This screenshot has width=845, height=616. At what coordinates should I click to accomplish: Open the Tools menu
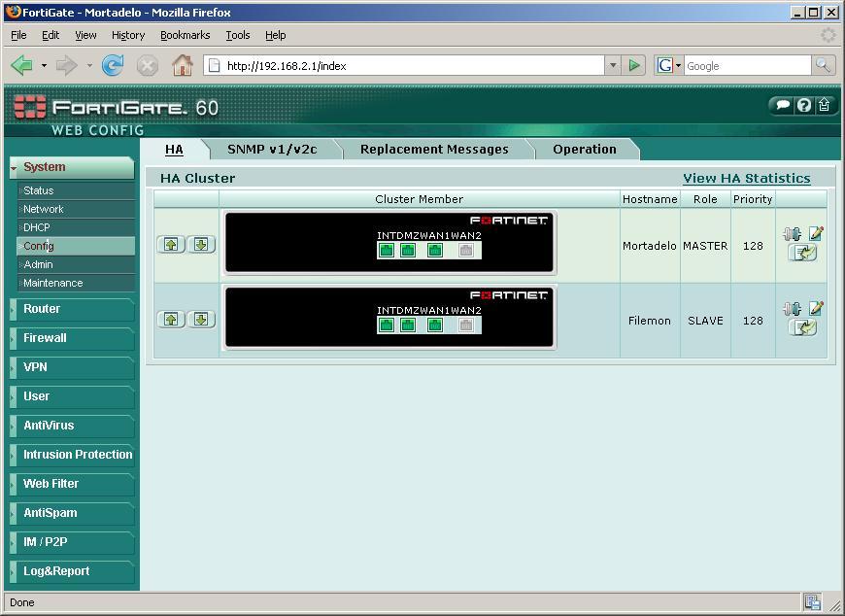[x=238, y=35]
